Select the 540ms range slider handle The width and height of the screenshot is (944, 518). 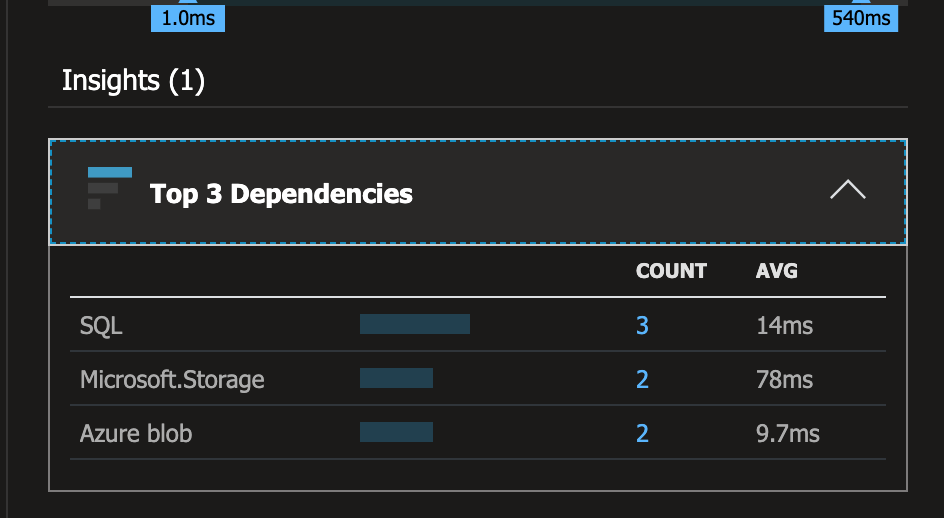click(861, 17)
